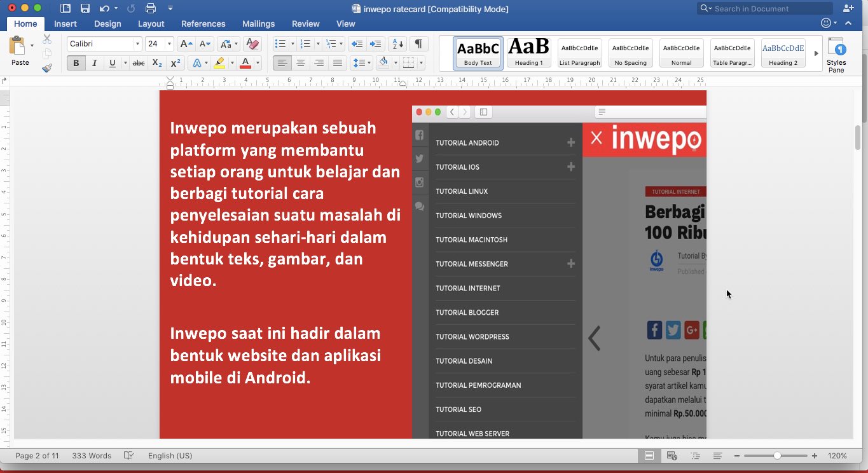Clear all formatting with the eraser icon
This screenshot has height=473, width=868.
click(252, 44)
